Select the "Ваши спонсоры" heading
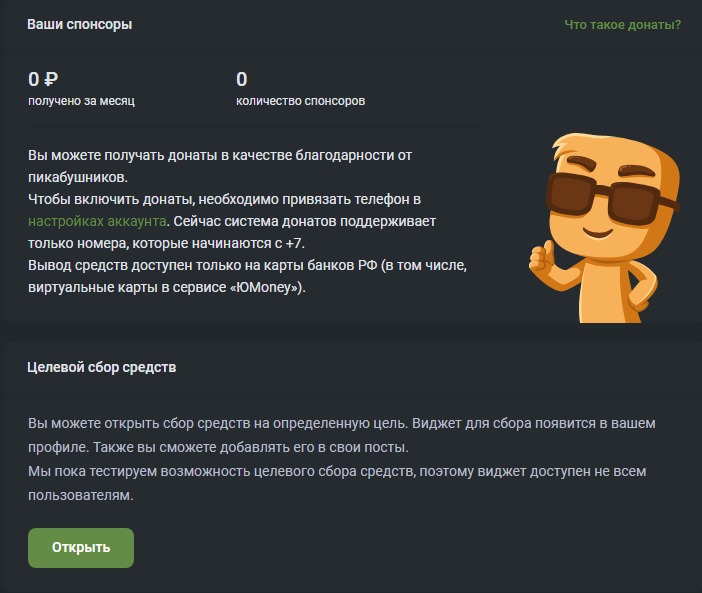 (79, 24)
